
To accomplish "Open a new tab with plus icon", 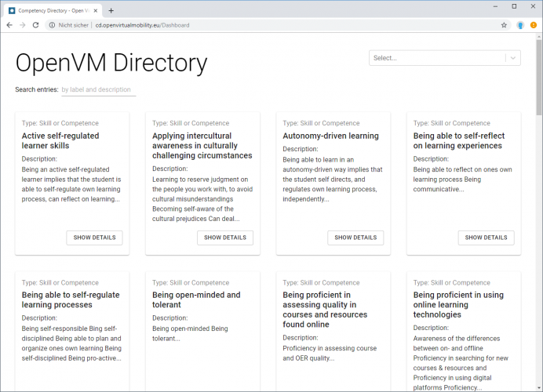I will coord(111,11).
